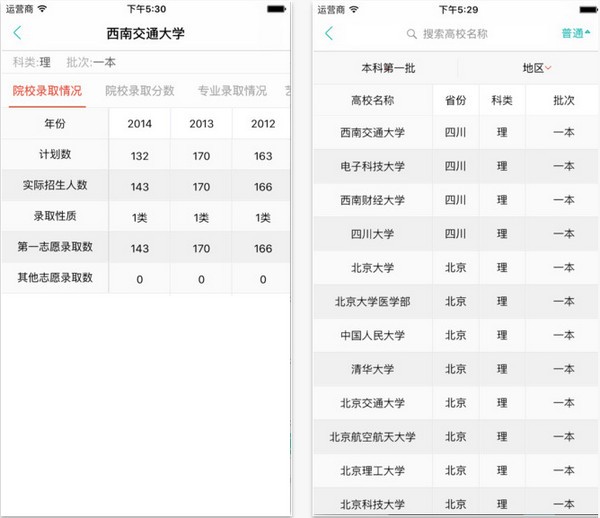Select the 2012 year column header
Screen dimensions: 600x518
[x=263, y=124]
